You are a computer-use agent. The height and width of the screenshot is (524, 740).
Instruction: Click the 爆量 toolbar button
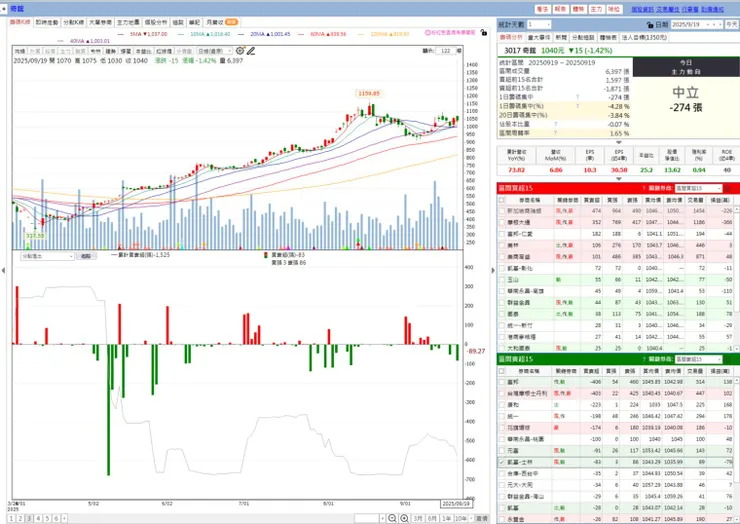(126, 51)
